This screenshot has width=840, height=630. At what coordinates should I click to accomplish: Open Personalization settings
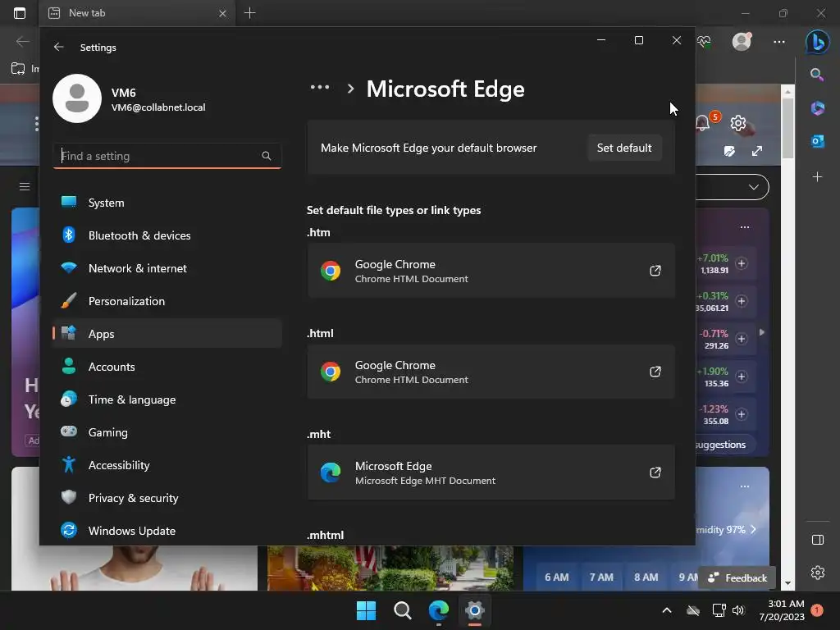click(x=167, y=300)
